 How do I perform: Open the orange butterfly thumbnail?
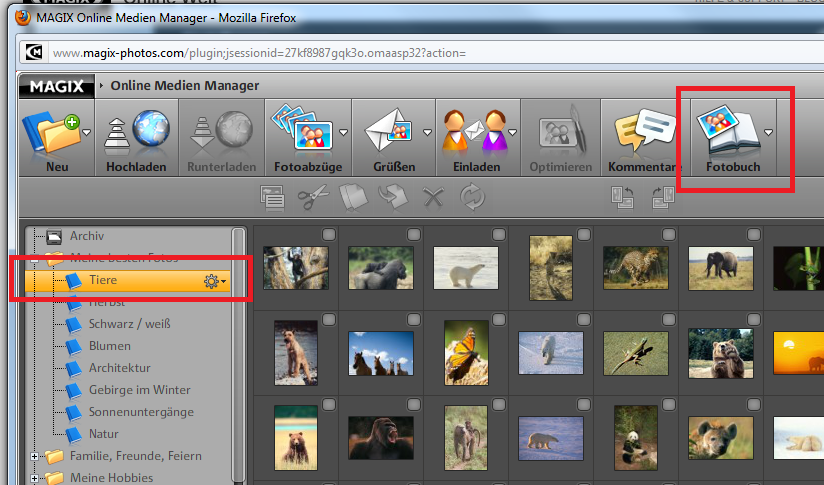(x=466, y=353)
